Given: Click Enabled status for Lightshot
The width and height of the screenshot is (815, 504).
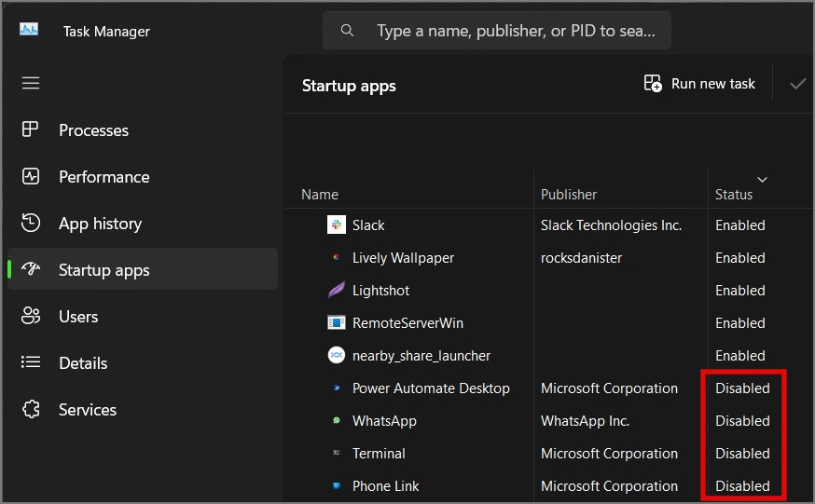Looking at the screenshot, I should click(740, 290).
